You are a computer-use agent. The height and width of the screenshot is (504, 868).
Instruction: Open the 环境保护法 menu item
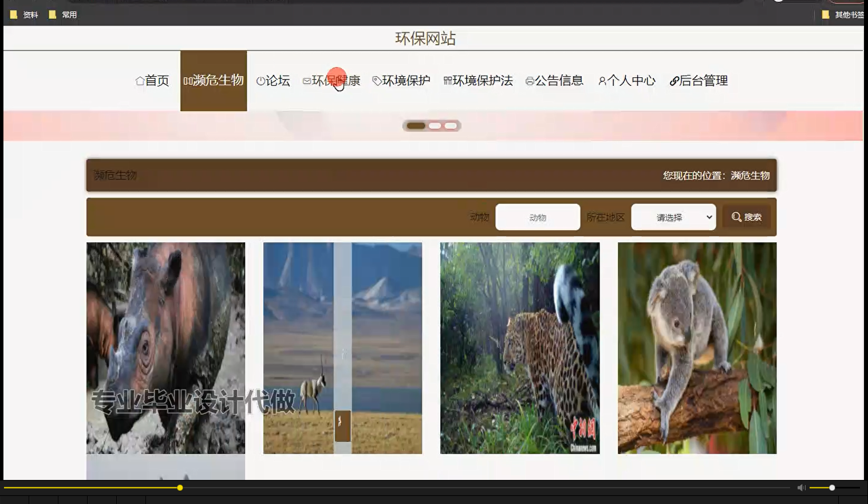click(478, 81)
